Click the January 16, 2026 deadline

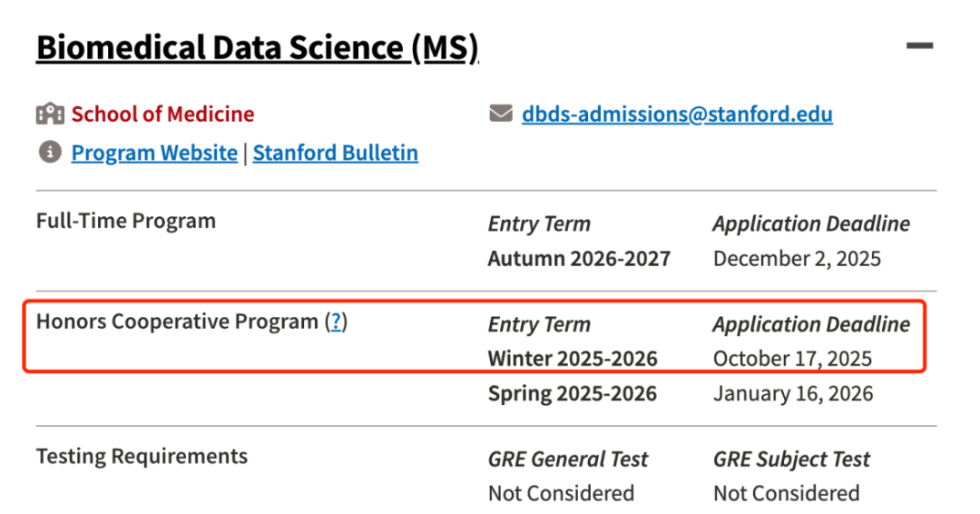click(x=793, y=393)
